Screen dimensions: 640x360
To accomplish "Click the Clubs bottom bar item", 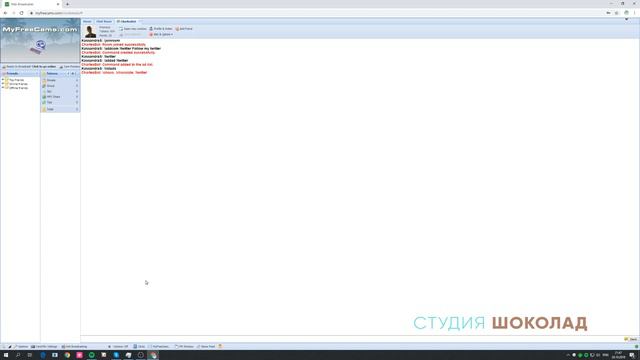I will 139,347.
